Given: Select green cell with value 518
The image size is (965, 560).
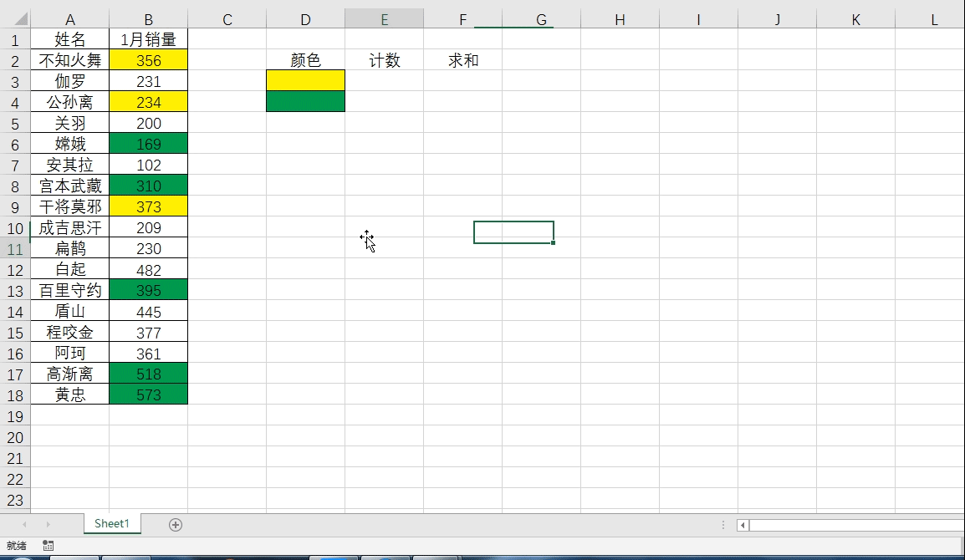Looking at the screenshot, I should click(148, 374).
